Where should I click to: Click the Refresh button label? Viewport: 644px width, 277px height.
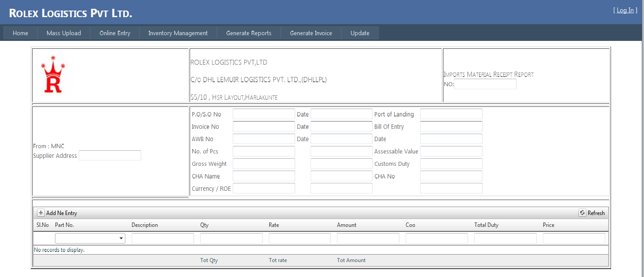(x=596, y=213)
